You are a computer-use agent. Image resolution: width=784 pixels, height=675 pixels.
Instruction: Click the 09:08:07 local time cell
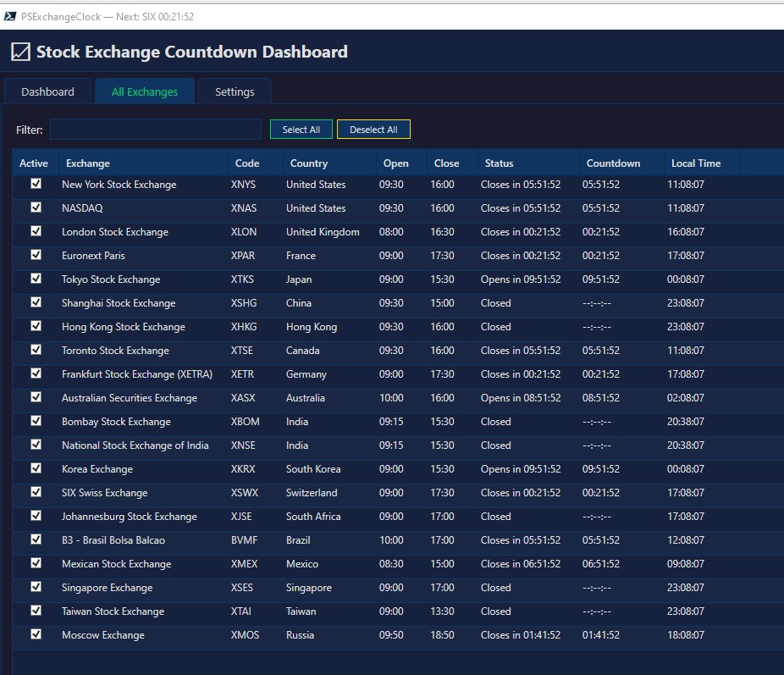[686, 564]
